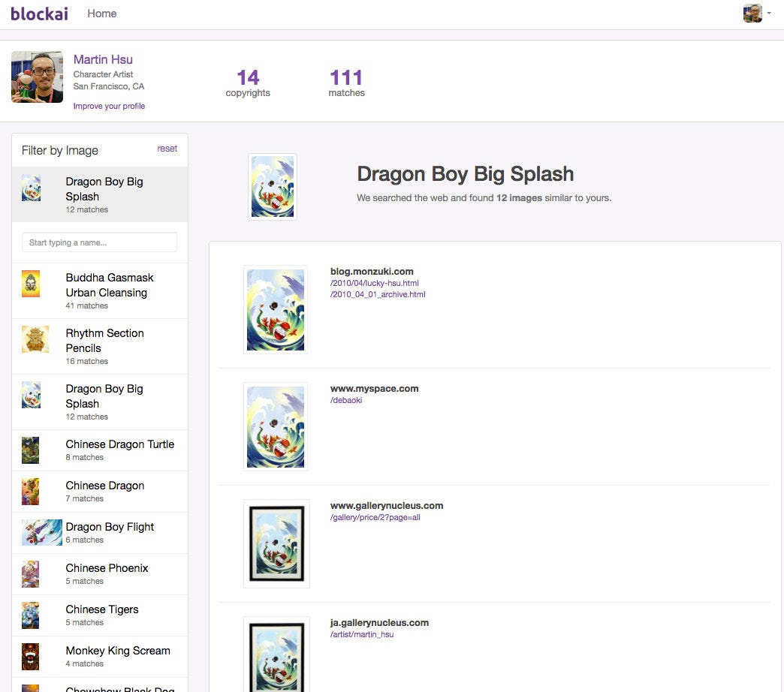This screenshot has width=784, height=692.
Task: Open the Martin Hsu name link
Action: click(x=103, y=59)
